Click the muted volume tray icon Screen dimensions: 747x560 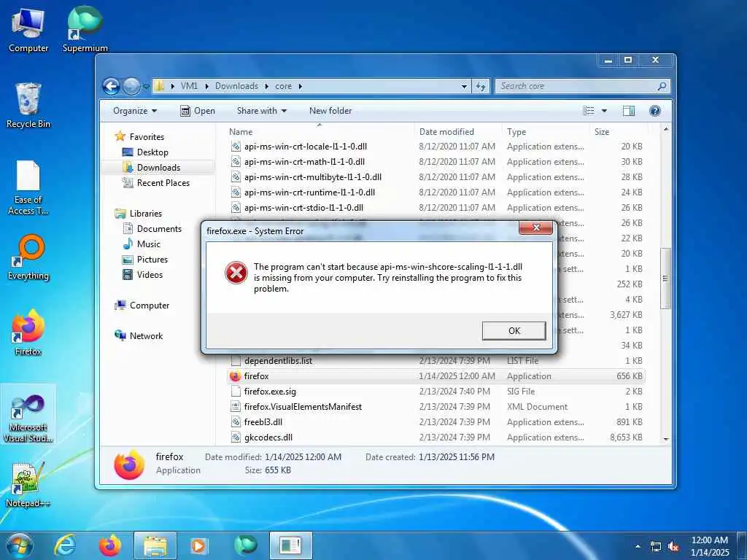[673, 547]
